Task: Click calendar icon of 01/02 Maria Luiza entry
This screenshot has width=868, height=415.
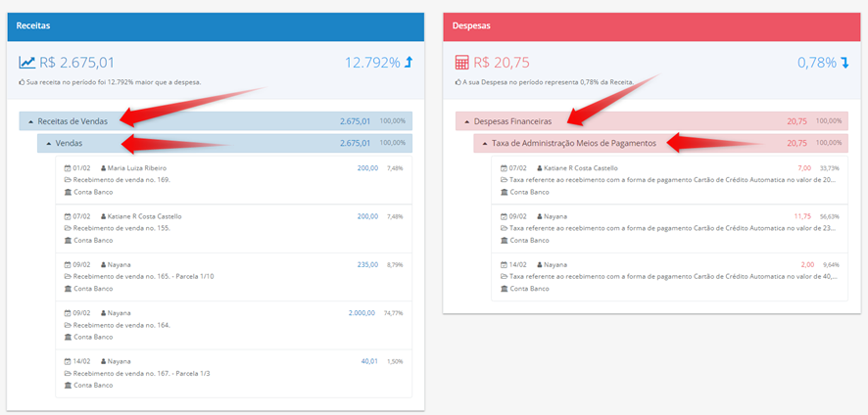Action: [68, 168]
